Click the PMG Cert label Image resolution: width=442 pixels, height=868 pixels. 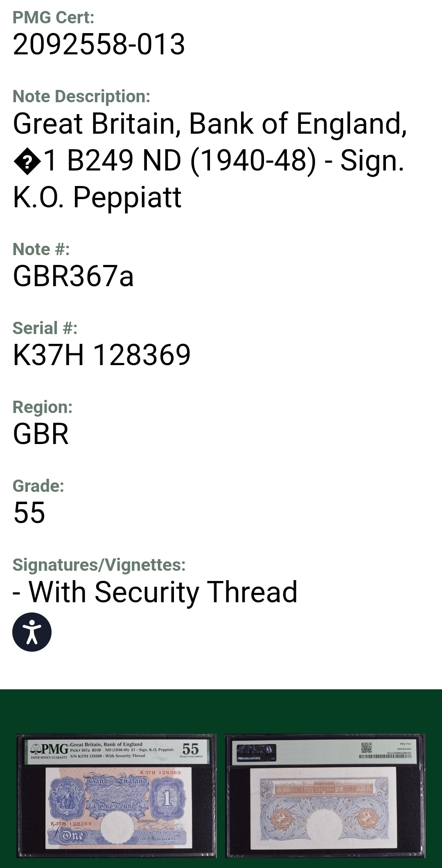(54, 18)
